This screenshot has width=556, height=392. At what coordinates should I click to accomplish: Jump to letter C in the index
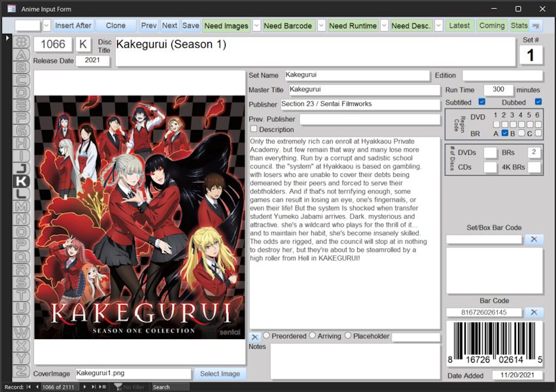pyautogui.click(x=21, y=80)
